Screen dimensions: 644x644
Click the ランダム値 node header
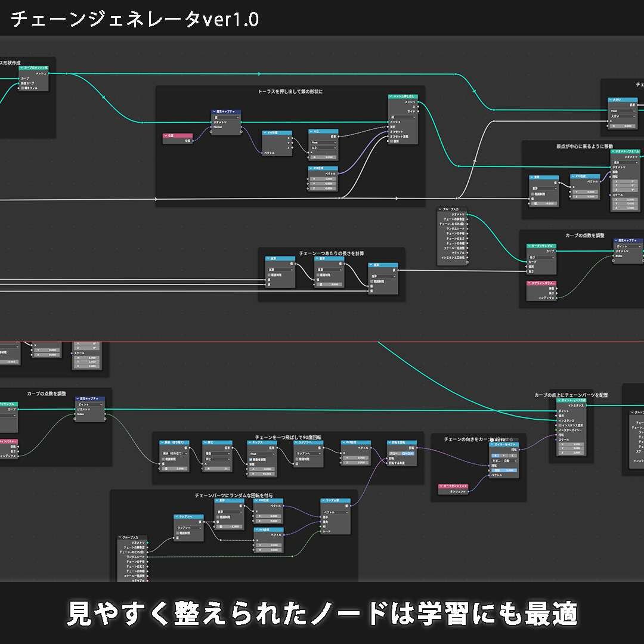pyautogui.click(x=336, y=500)
